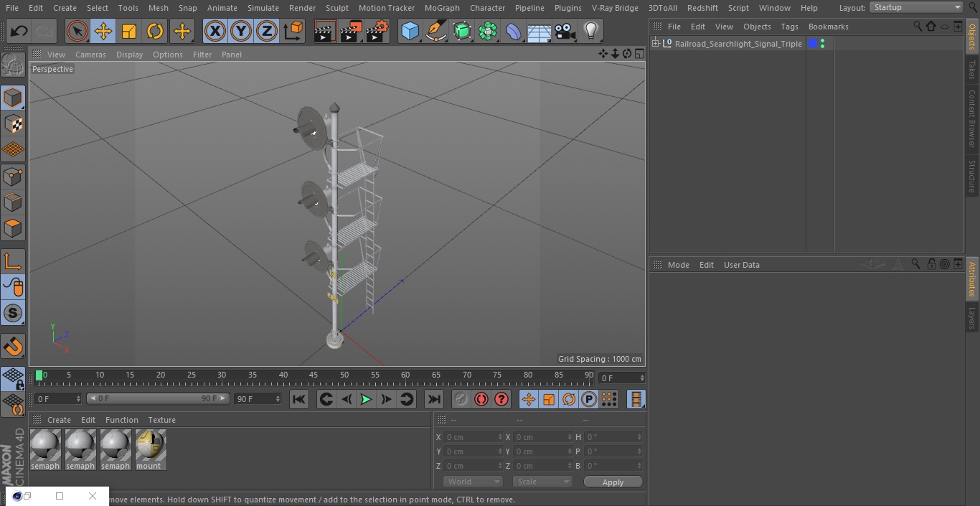Toggle Enable Snap magnet
This screenshot has height=506, width=980.
13,347
